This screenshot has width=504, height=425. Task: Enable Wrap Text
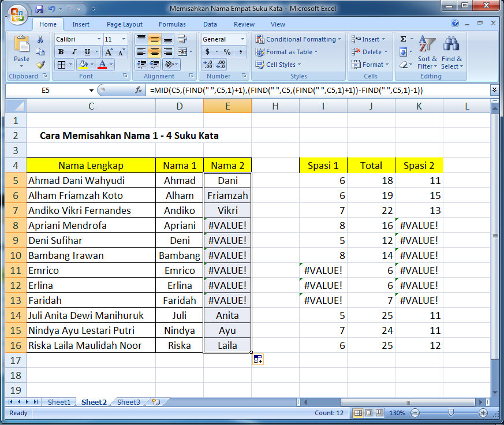[182, 39]
